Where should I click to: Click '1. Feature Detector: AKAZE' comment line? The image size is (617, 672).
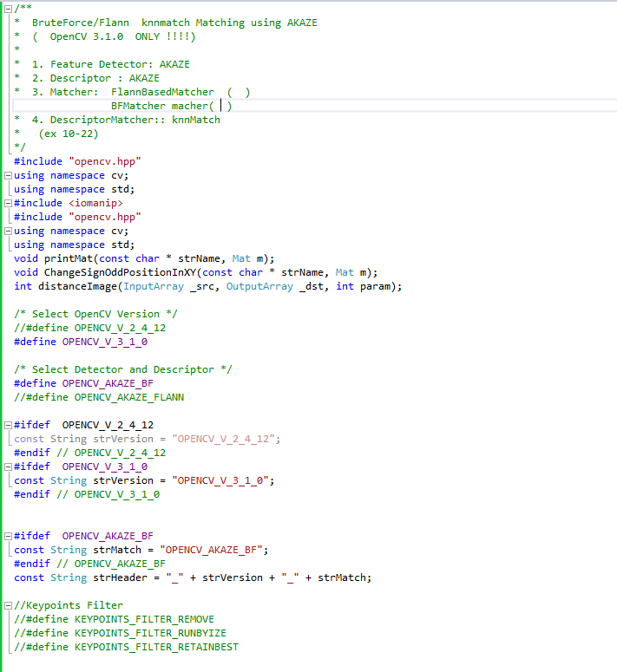110,64
